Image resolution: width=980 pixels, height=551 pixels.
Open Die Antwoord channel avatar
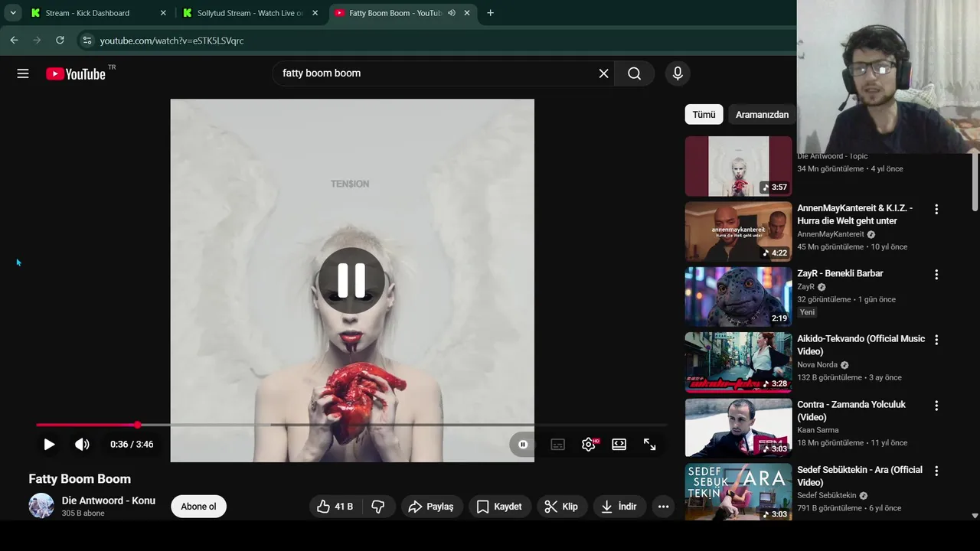tap(41, 506)
